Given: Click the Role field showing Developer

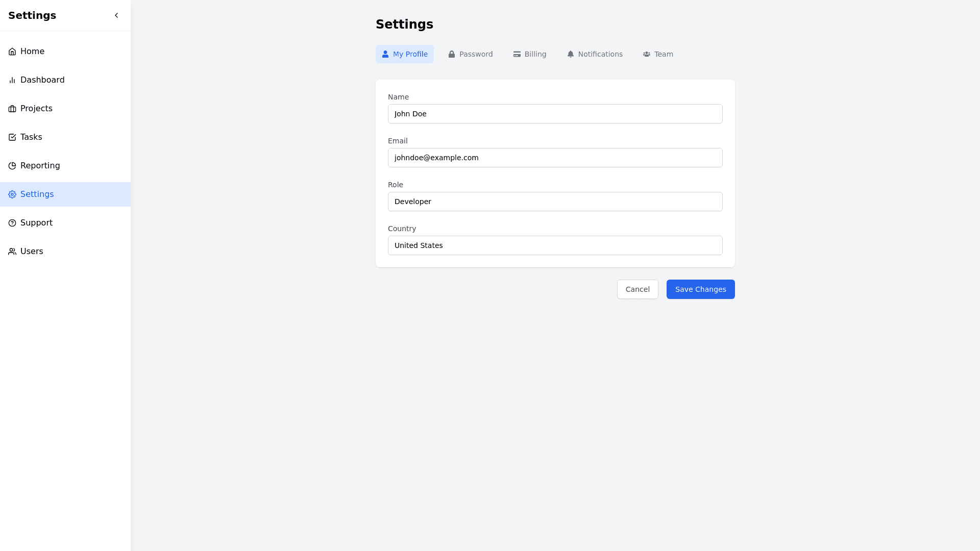Looking at the screenshot, I should (x=555, y=202).
